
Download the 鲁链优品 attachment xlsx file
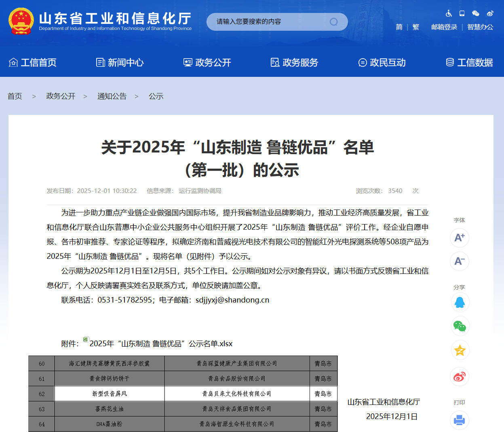(161, 343)
